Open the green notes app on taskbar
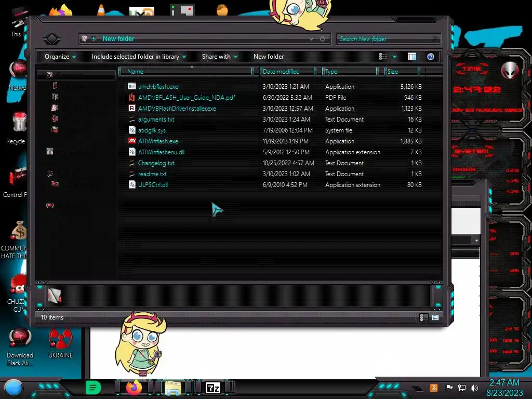Viewport: 532px width, 399px height. [94, 388]
